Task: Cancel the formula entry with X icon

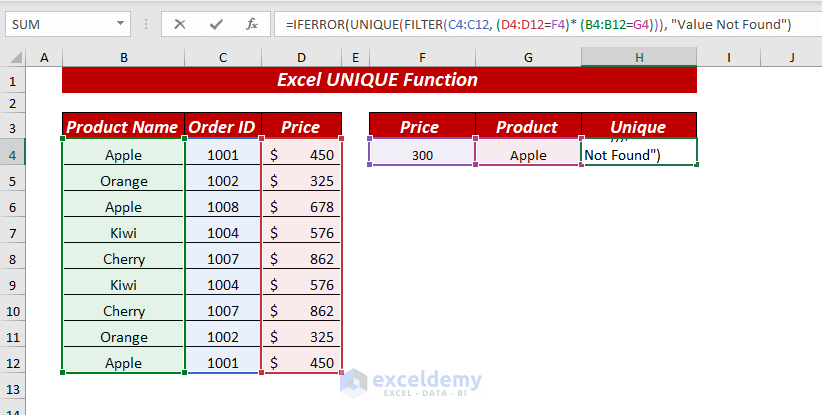Action: (x=180, y=24)
